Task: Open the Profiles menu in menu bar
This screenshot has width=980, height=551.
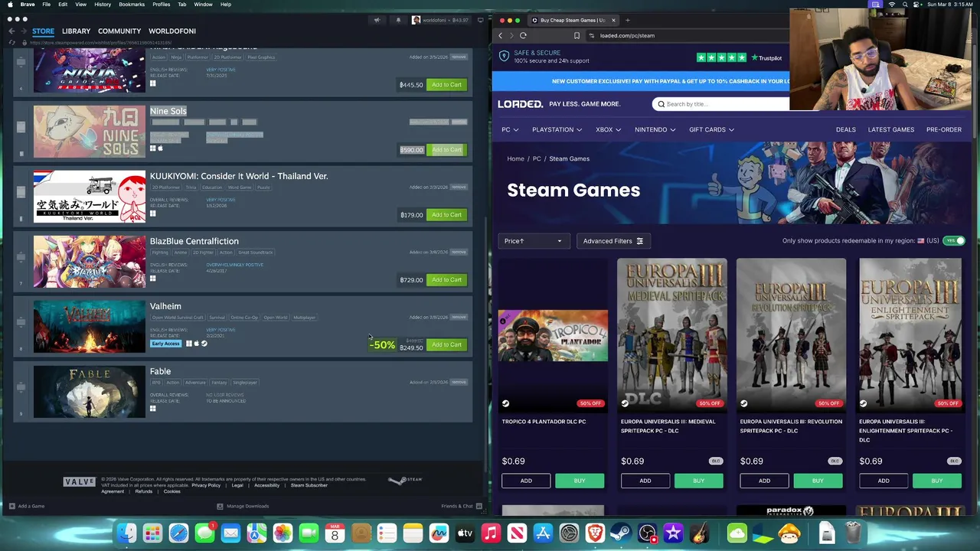Action: click(162, 5)
